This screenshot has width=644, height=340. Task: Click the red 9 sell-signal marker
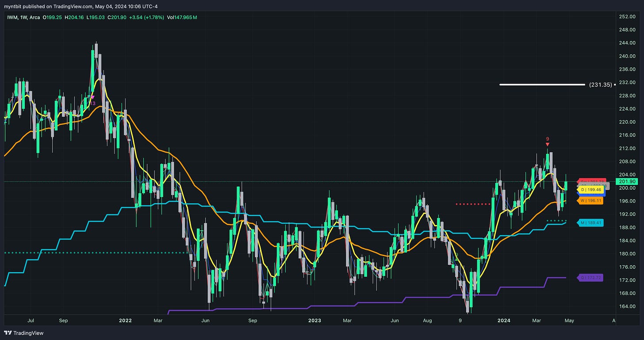[x=548, y=141]
